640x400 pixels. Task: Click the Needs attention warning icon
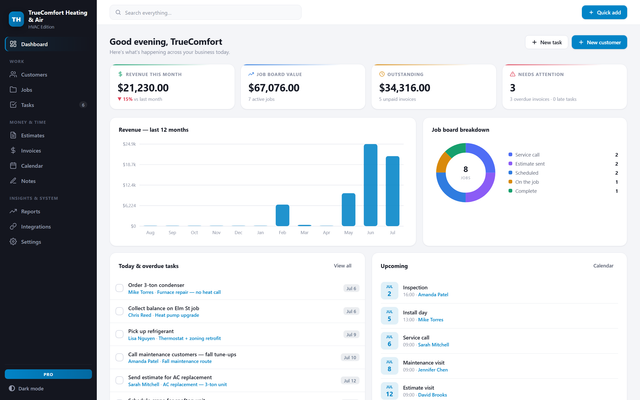click(x=513, y=74)
